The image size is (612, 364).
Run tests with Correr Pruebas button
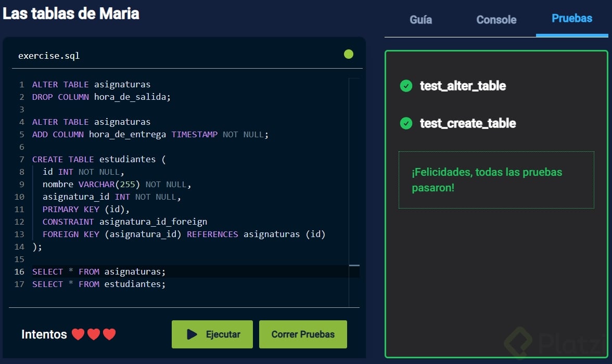click(303, 334)
